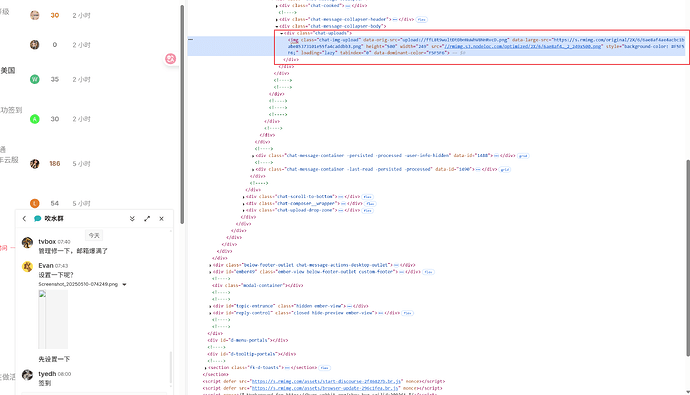Open green W avatar beside count 35
This screenshot has width=690, height=395.
35,79
